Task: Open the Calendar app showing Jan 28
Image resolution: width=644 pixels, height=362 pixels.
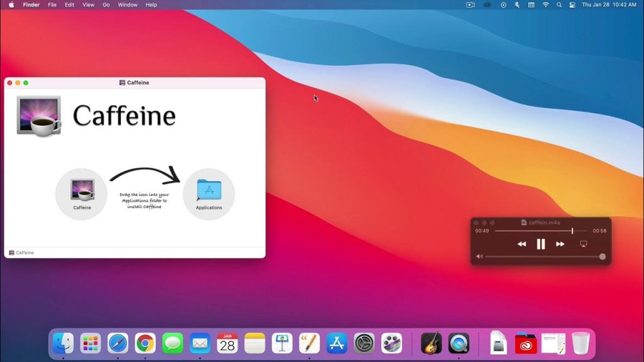Action: (227, 343)
